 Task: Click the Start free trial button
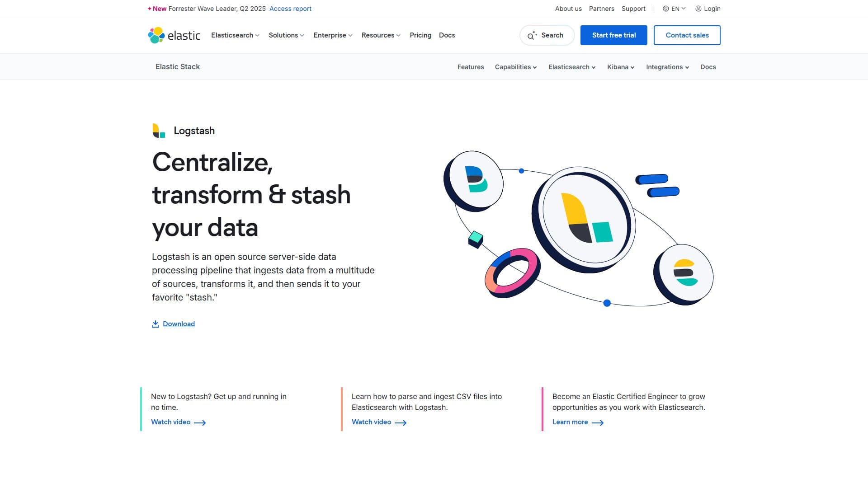coord(614,35)
